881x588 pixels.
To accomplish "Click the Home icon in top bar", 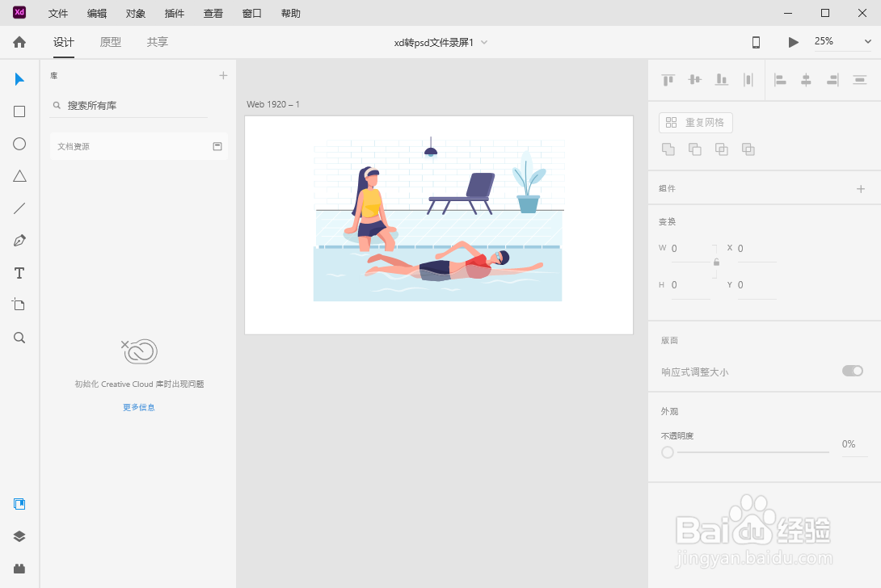I will click(x=19, y=41).
